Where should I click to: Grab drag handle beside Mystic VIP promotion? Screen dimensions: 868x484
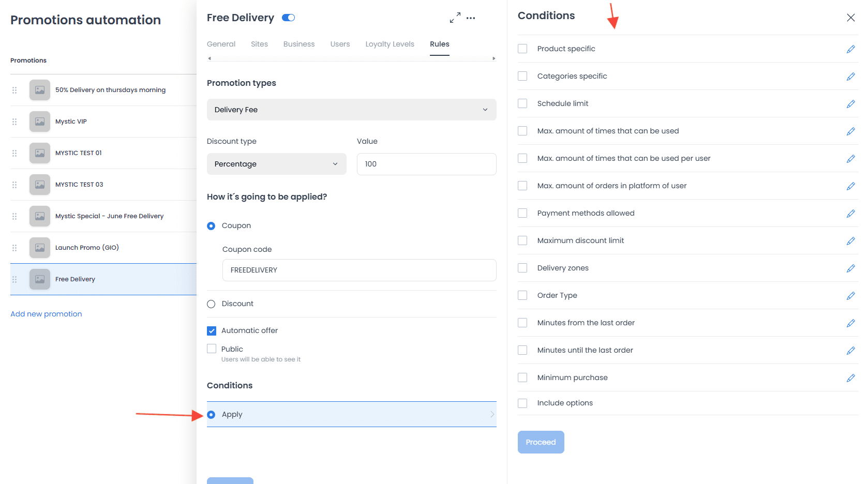pyautogui.click(x=14, y=122)
